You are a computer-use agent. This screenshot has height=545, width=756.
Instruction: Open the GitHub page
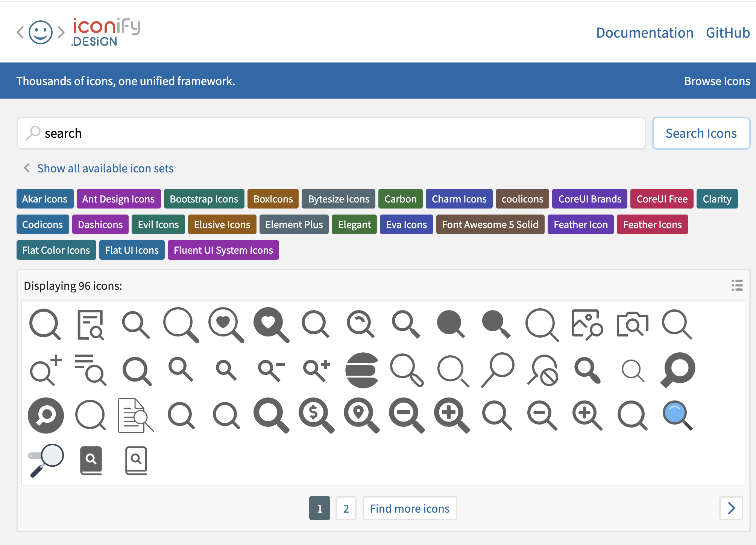(727, 33)
